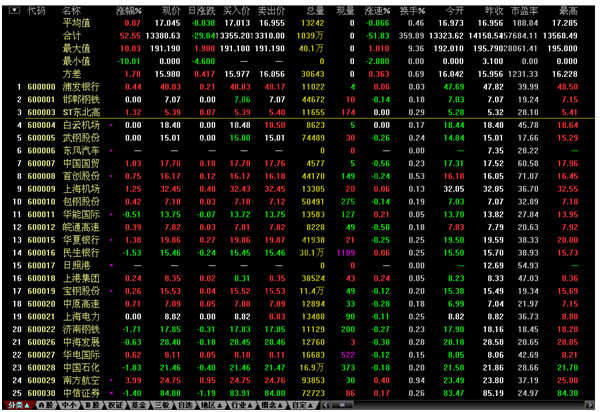Select stock 日照港 in row 15
The width and height of the screenshot is (600, 412).
click(x=76, y=265)
